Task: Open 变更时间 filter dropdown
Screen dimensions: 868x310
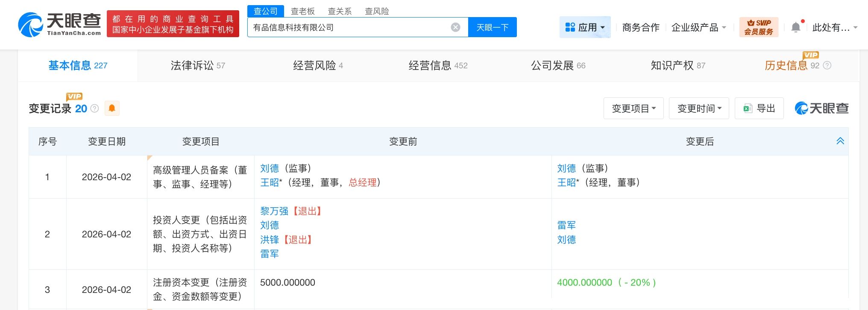Action: 699,108
